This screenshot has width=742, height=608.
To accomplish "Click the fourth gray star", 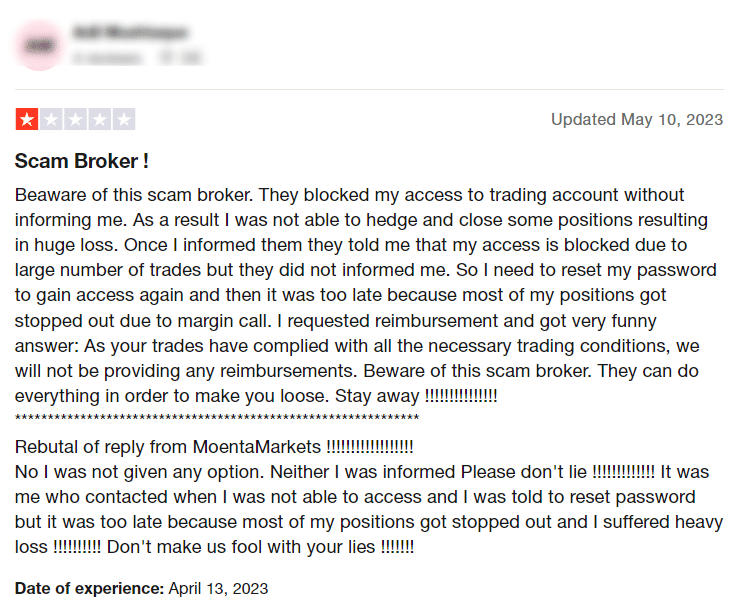I will click(99, 120).
